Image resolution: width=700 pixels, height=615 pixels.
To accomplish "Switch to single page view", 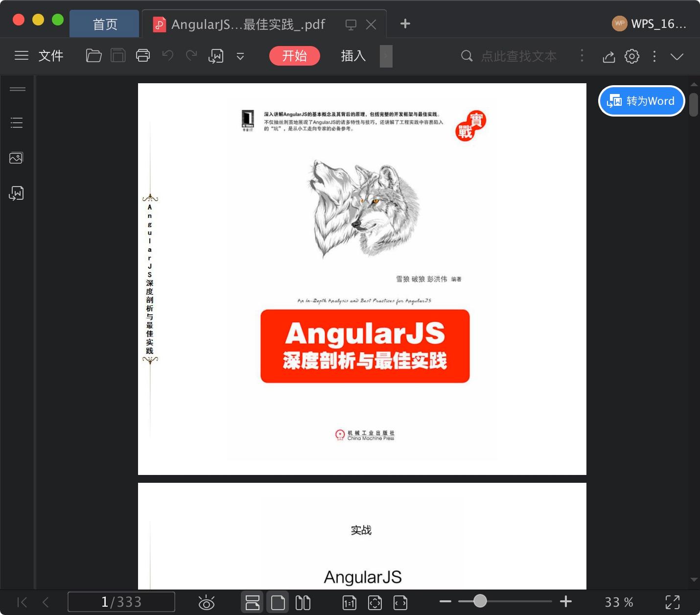I will point(278,602).
